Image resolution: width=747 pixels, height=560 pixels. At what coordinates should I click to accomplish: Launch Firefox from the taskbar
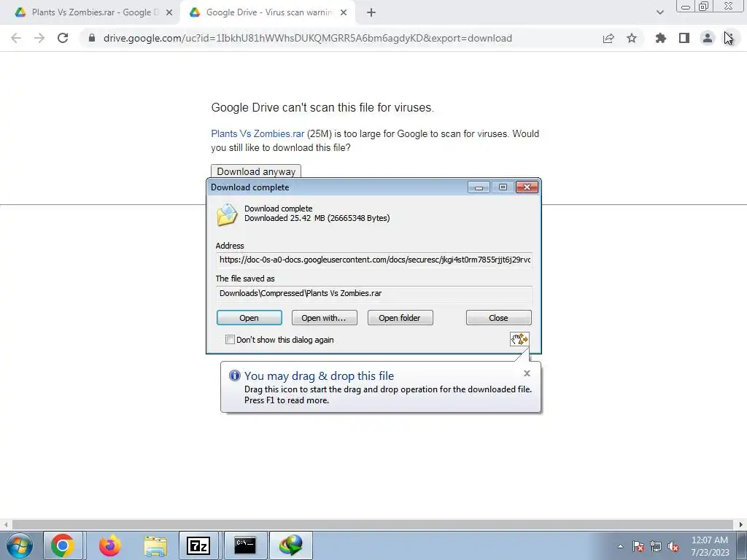(110, 545)
